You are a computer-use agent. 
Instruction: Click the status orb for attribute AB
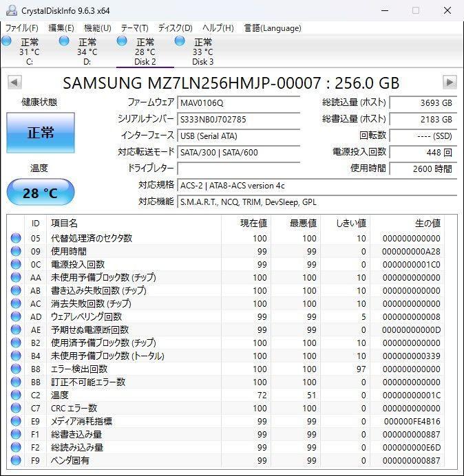point(16,290)
